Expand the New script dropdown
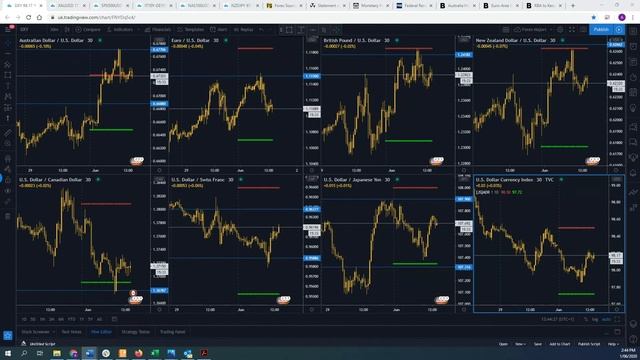The width and height of the screenshot is (640, 360). tap(520, 344)
